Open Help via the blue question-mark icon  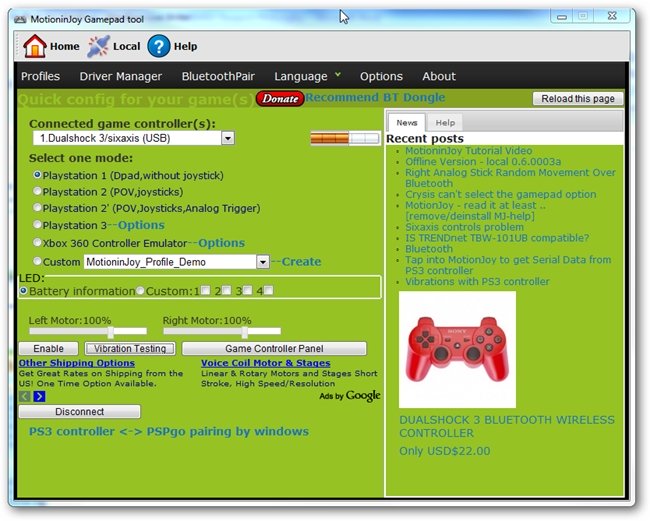click(x=158, y=46)
